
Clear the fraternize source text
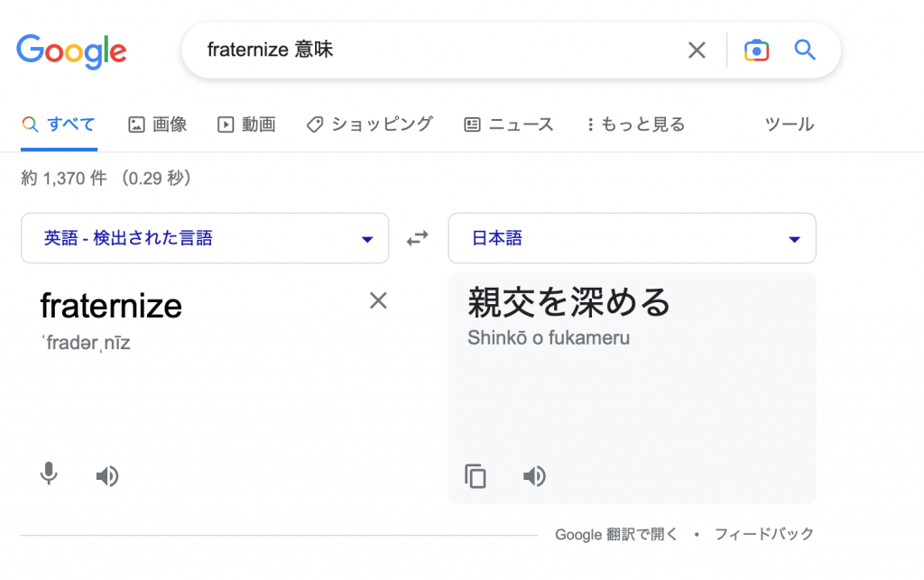point(378,301)
